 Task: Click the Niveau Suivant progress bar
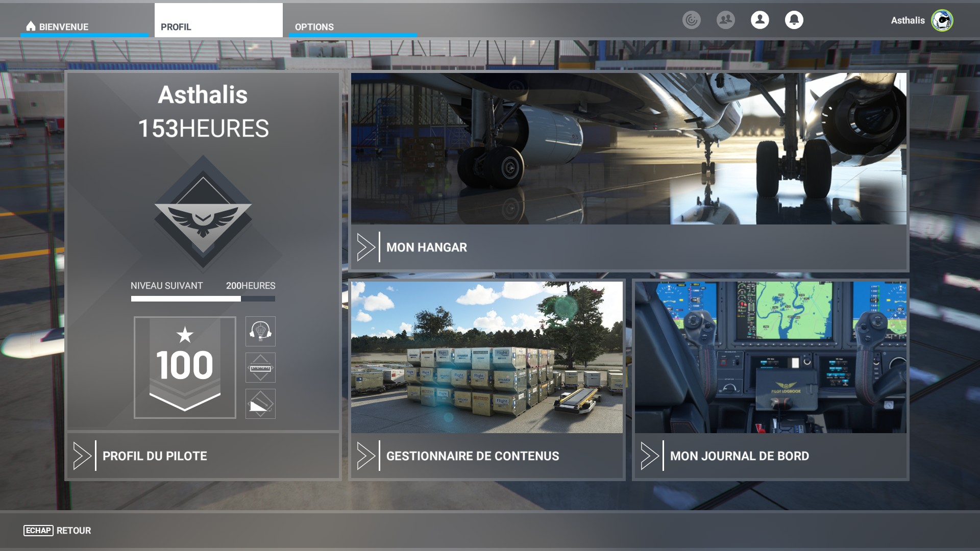pos(203,299)
